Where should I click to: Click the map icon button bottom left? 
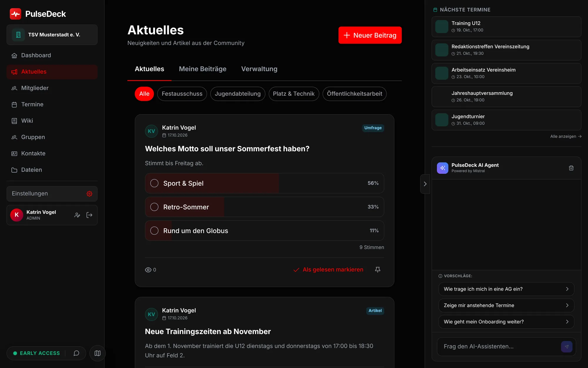98,353
